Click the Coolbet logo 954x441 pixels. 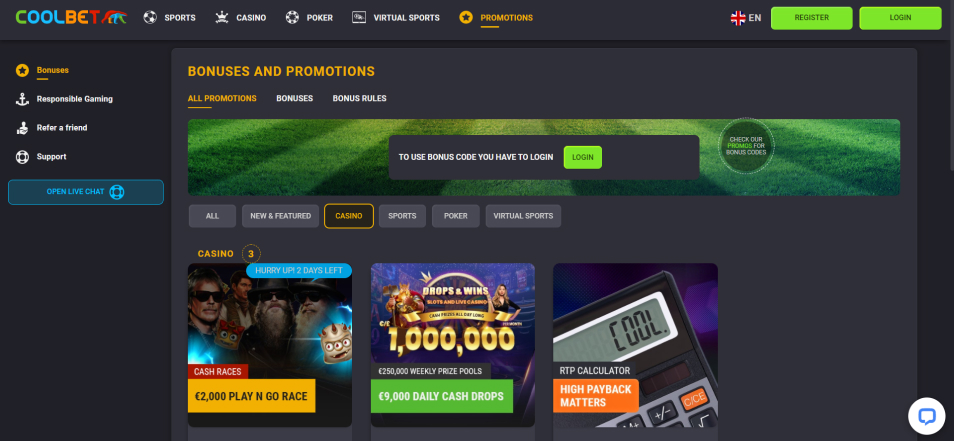coord(71,18)
